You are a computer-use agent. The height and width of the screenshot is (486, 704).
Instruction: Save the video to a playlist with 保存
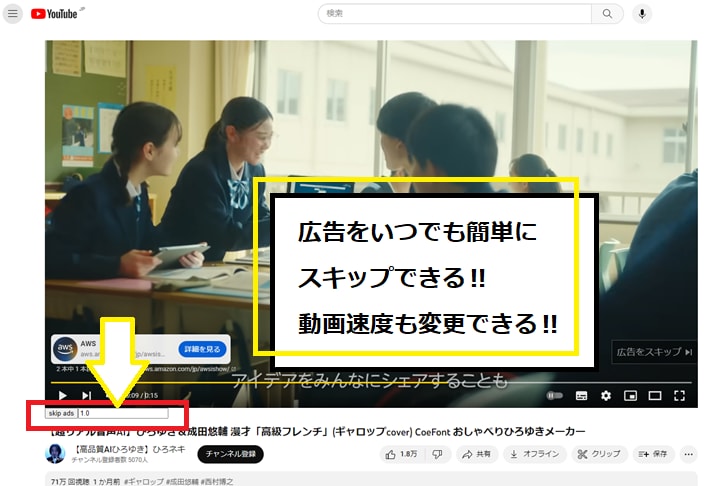[x=653, y=455]
